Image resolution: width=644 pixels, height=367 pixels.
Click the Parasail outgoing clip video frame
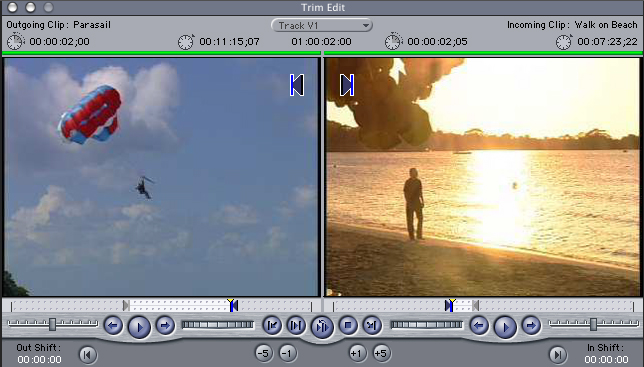tap(161, 177)
